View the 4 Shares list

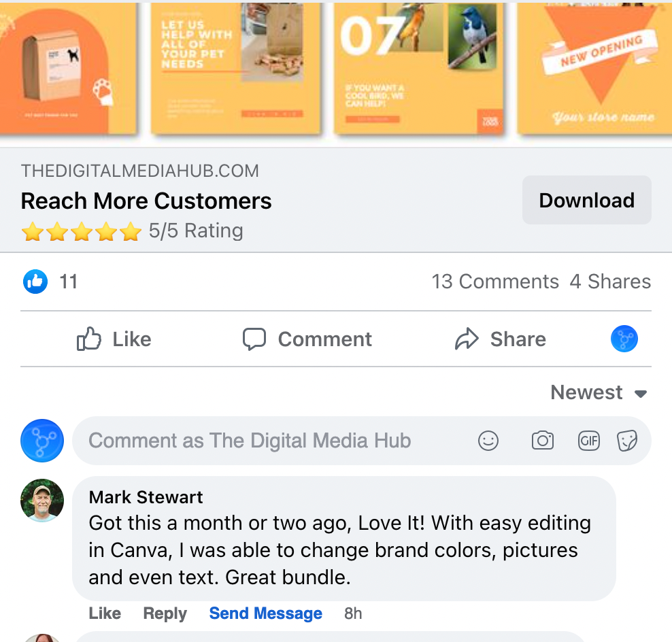[610, 282]
